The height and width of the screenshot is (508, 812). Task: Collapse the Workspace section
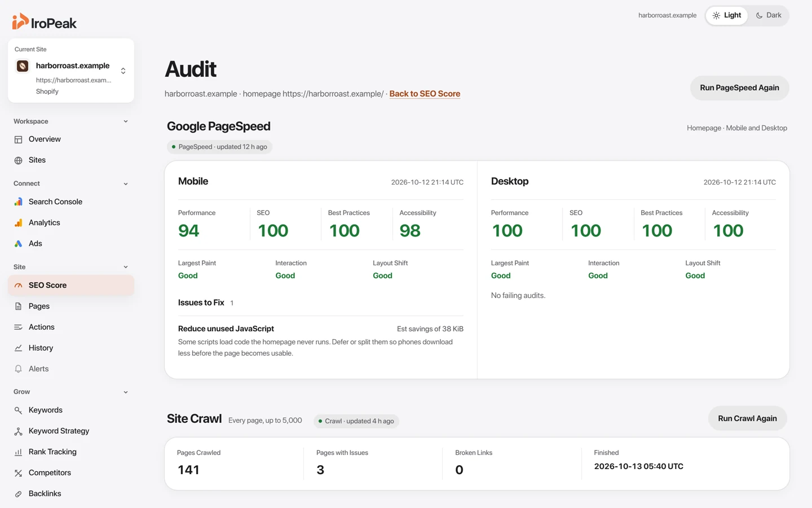[x=126, y=121]
